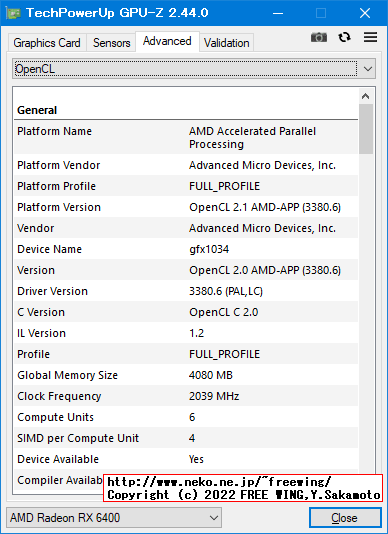Select 'AMD Accelerated Parallel Processing' value

coord(252,138)
